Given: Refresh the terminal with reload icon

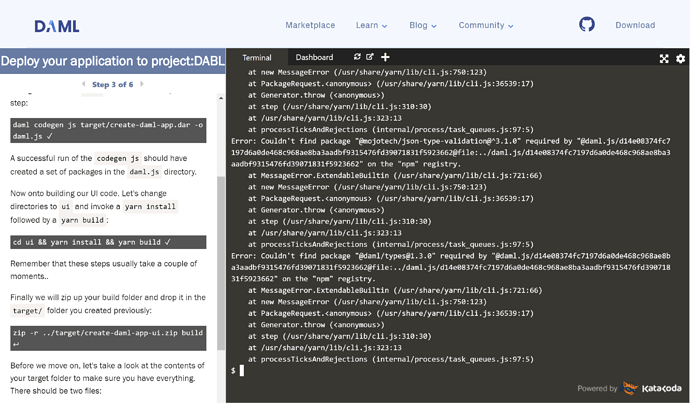Looking at the screenshot, I should click(x=357, y=58).
